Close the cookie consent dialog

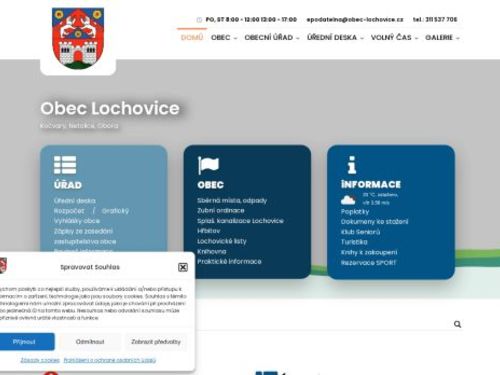[183, 267]
